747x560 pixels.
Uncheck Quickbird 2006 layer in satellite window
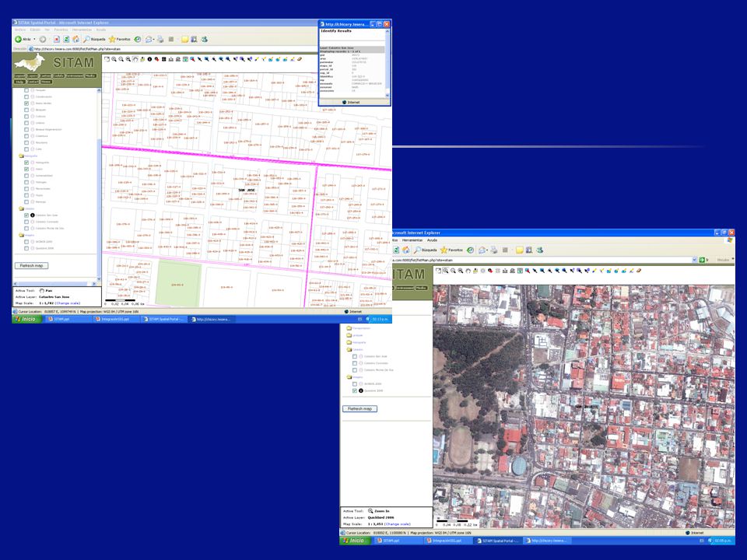(x=355, y=390)
